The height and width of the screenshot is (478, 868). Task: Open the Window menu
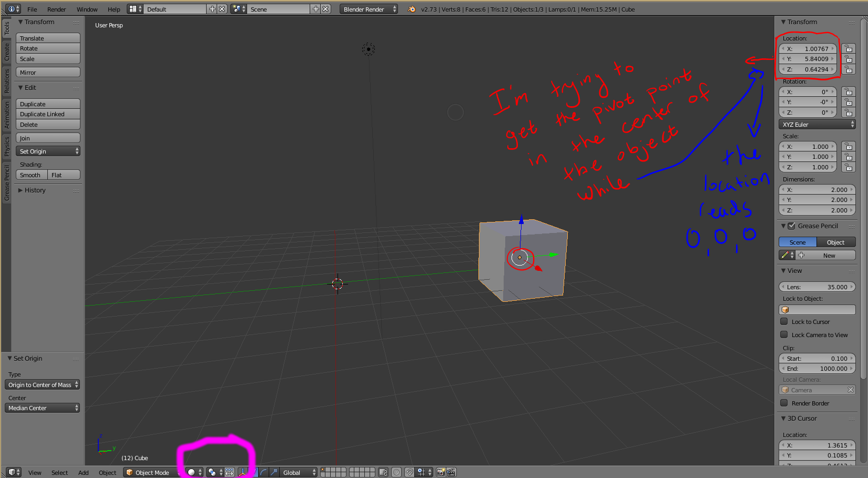tap(87, 9)
